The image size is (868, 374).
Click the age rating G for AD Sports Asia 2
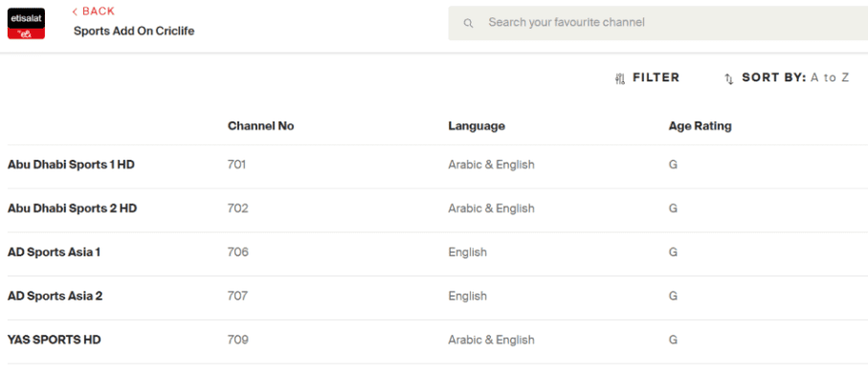click(673, 296)
